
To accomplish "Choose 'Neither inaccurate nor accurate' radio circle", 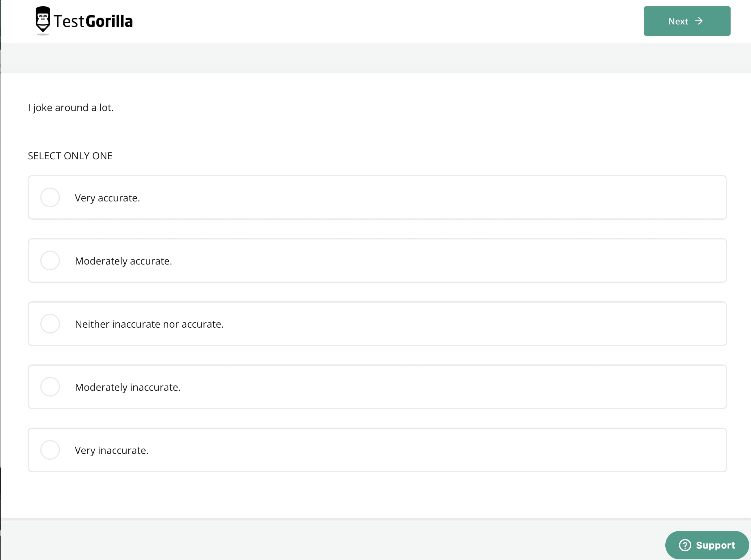I will [50, 323].
